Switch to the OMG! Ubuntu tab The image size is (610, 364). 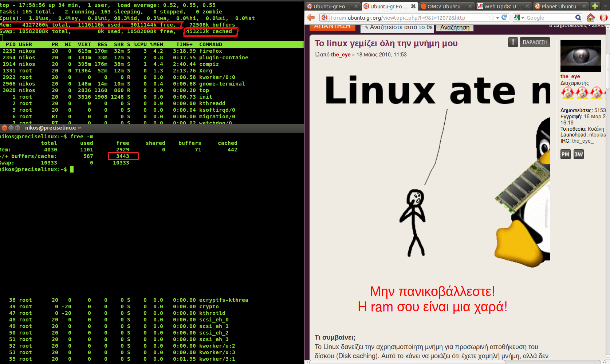point(446,6)
